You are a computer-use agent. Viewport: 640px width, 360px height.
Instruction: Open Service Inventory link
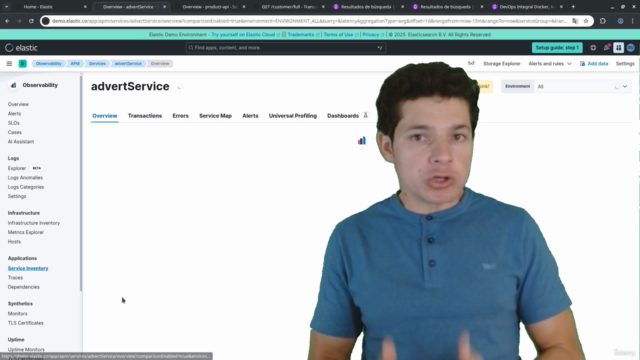pos(28,269)
